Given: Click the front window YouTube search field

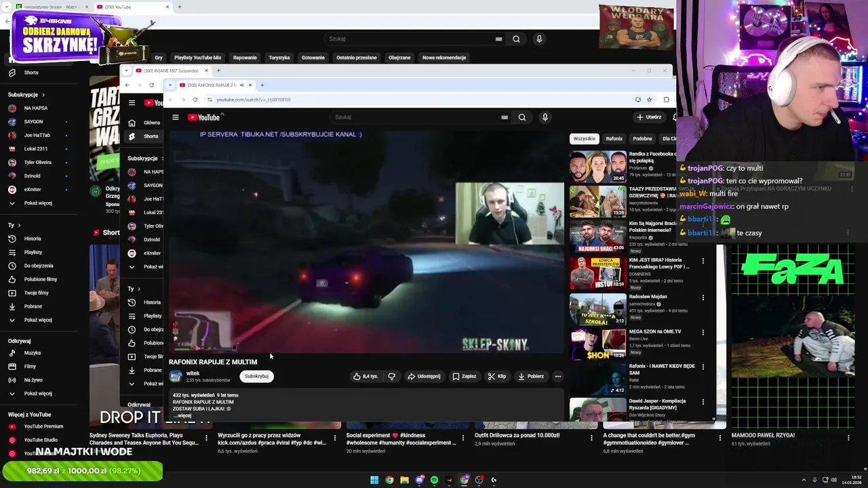Looking at the screenshot, I should tap(415, 117).
